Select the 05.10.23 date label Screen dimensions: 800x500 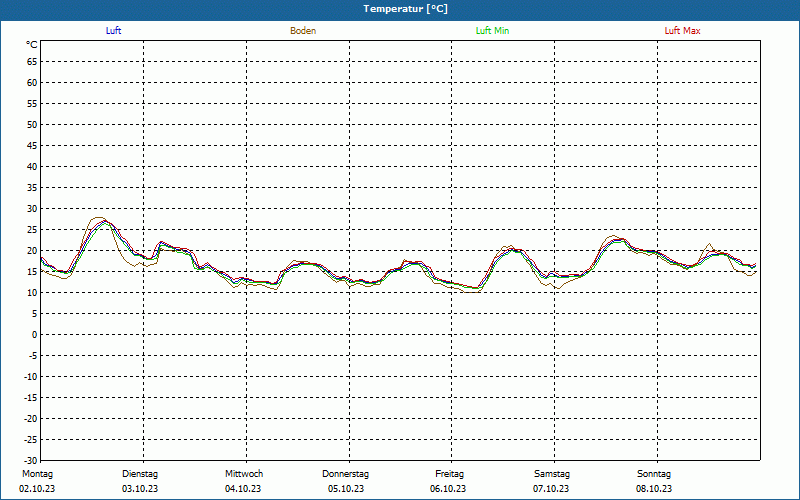346,489
